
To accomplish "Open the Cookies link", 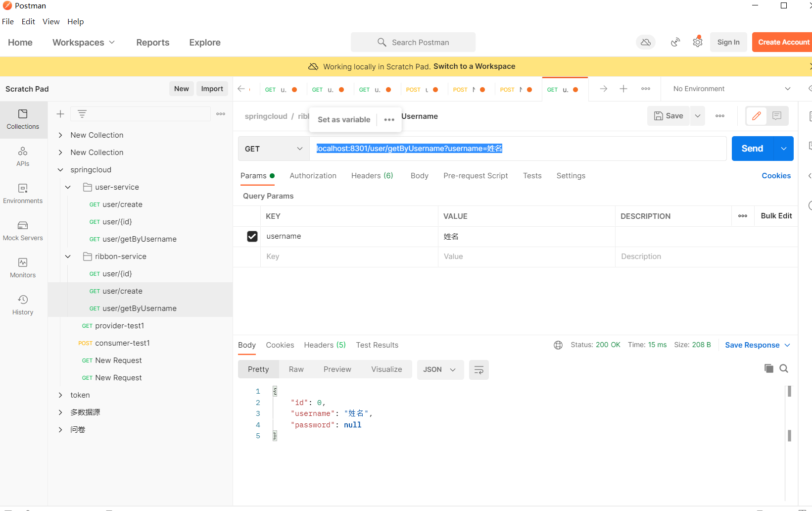I will (776, 176).
